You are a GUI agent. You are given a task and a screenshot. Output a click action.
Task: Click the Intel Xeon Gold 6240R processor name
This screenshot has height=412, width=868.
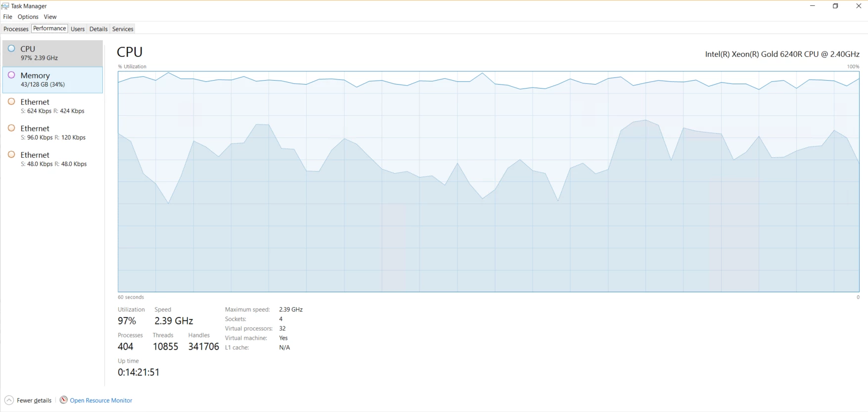point(782,54)
